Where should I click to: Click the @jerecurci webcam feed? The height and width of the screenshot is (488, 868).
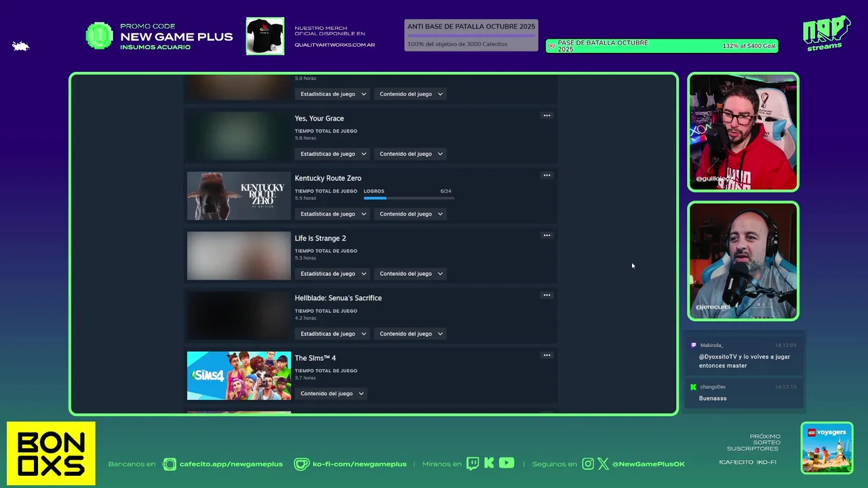coord(743,261)
